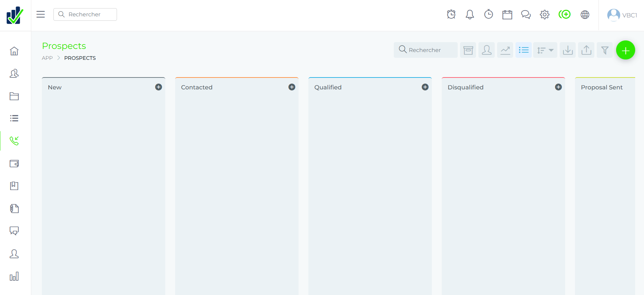Image resolution: width=644 pixels, height=295 pixels.
Task: Toggle the hamburger sidebar menu
Action: pyautogui.click(x=41, y=14)
